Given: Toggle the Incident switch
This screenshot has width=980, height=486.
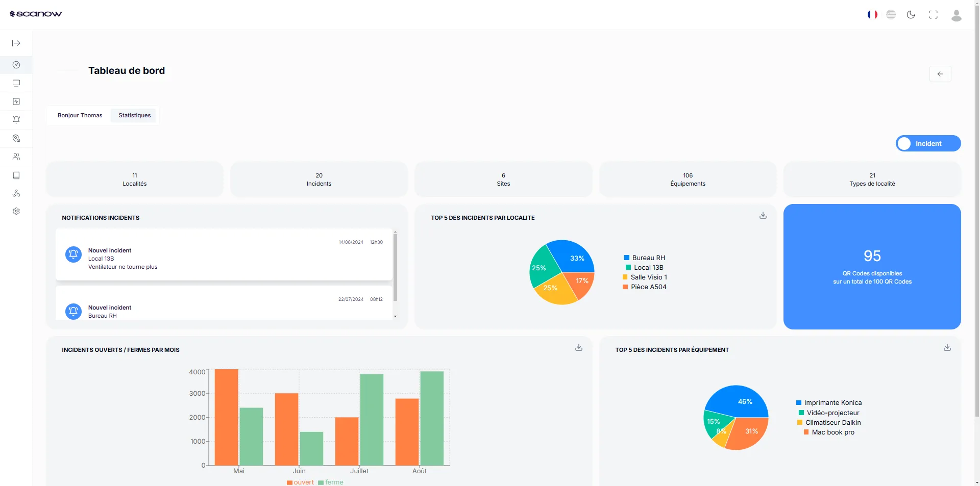Looking at the screenshot, I should [928, 143].
